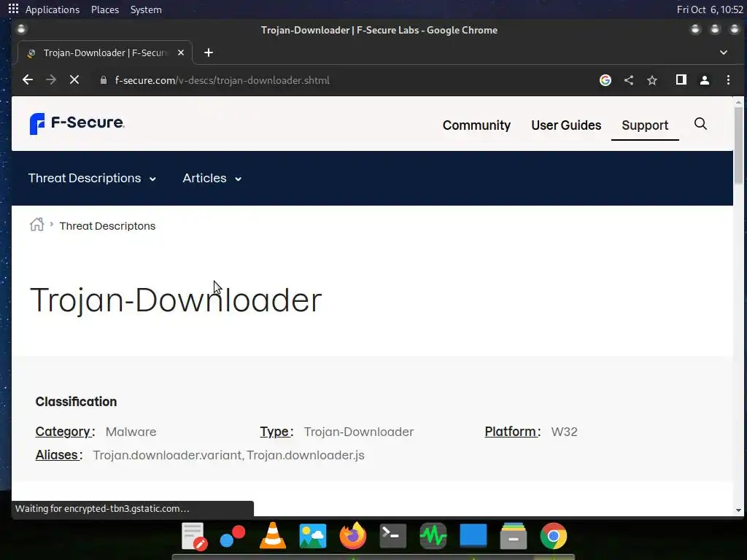The height and width of the screenshot is (560, 747).
Task: Expand the Articles dropdown
Action: point(212,178)
